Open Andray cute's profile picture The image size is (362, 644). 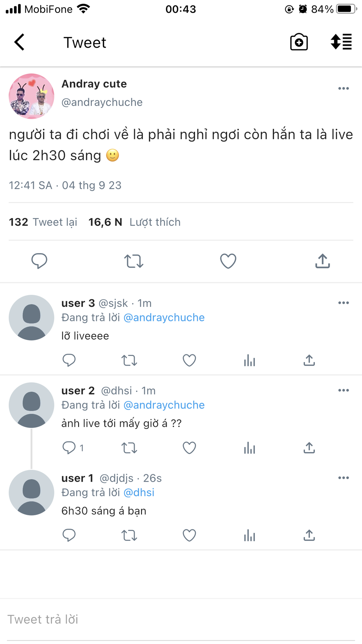(x=32, y=96)
